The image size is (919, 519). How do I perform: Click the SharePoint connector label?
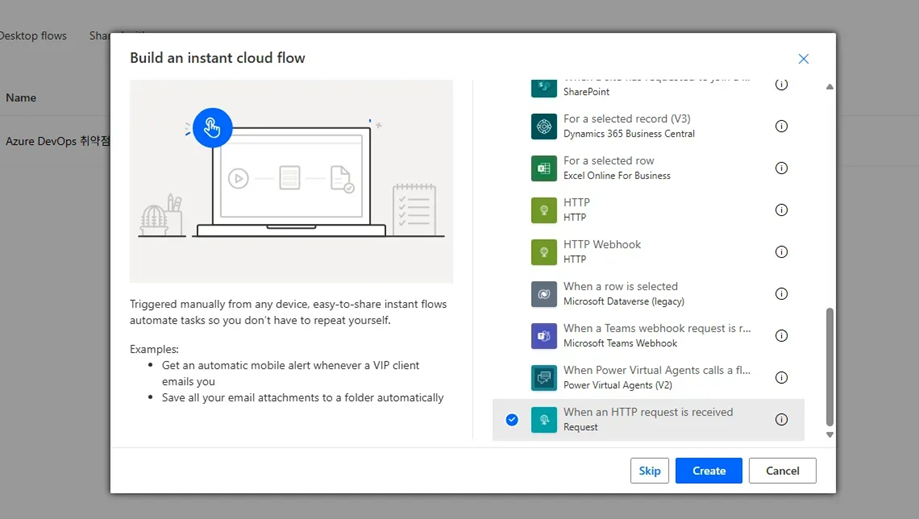[586, 92]
